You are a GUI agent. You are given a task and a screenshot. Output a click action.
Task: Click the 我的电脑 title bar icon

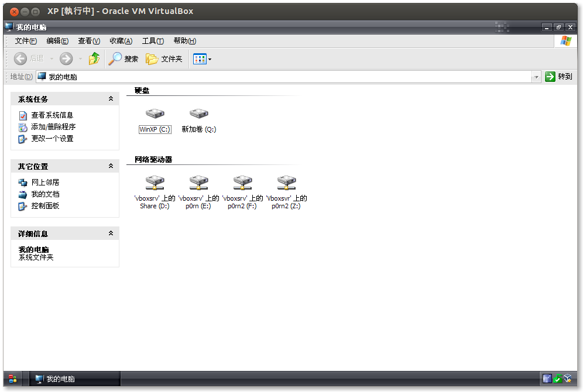(x=9, y=27)
